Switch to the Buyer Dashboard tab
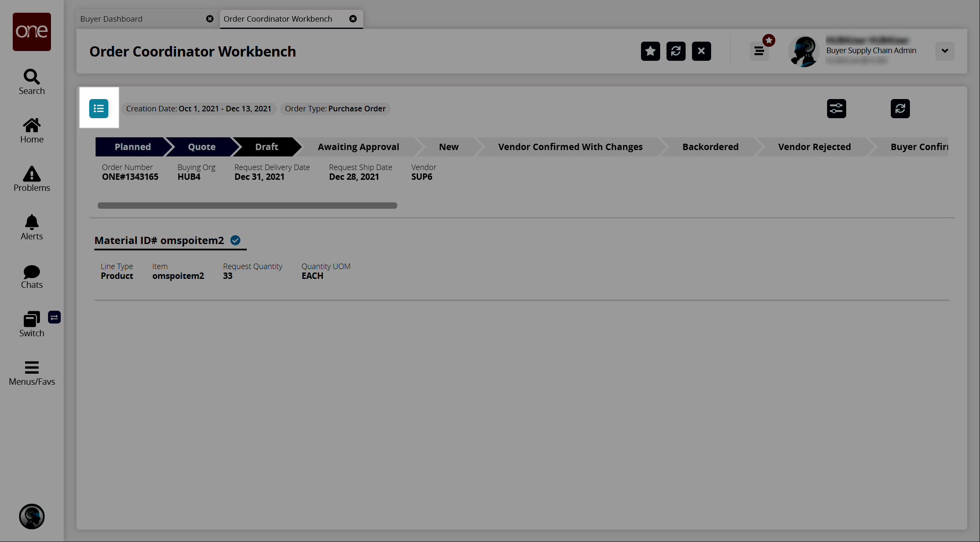This screenshot has width=980, height=542. click(111, 19)
